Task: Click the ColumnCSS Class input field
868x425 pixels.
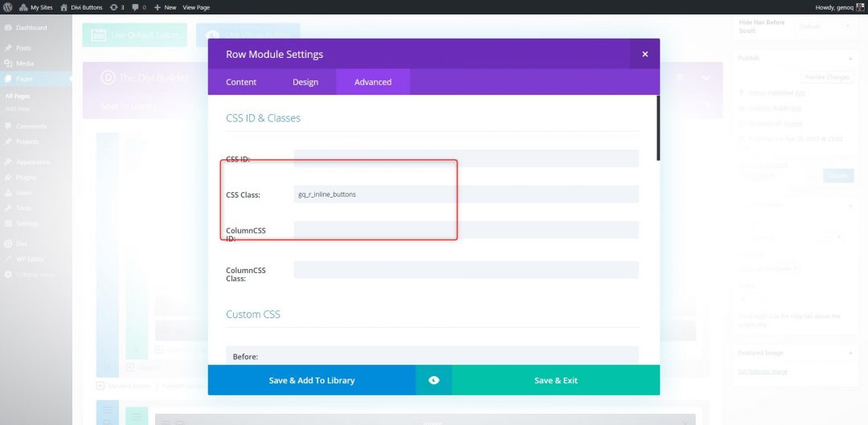Action: click(466, 270)
